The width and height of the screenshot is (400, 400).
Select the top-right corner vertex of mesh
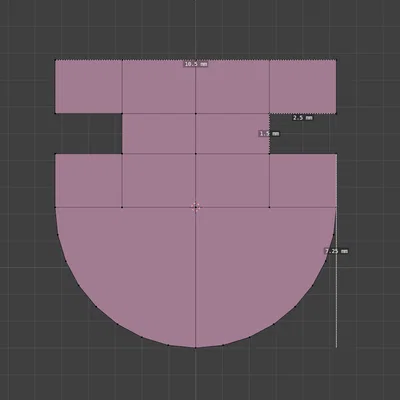[336, 60]
